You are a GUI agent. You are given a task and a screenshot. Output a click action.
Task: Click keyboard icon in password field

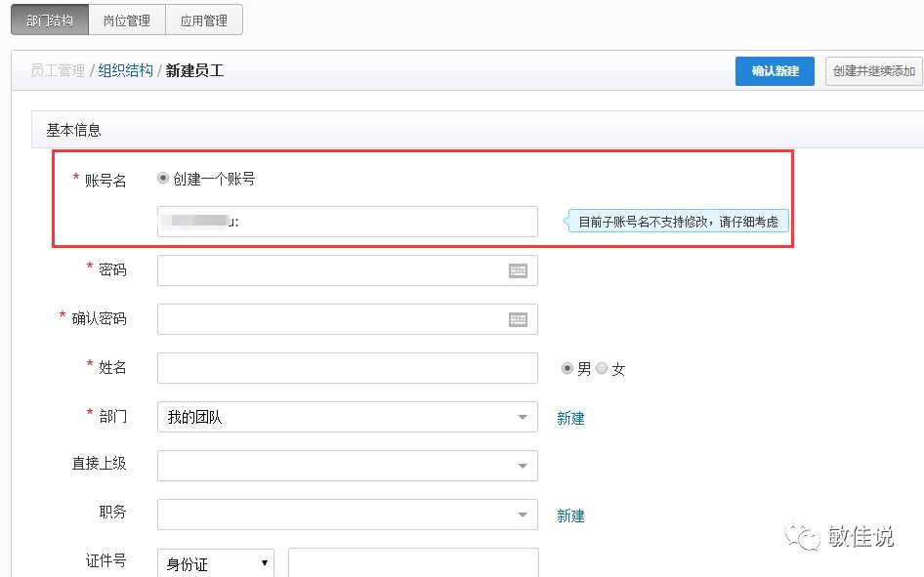[518, 271]
